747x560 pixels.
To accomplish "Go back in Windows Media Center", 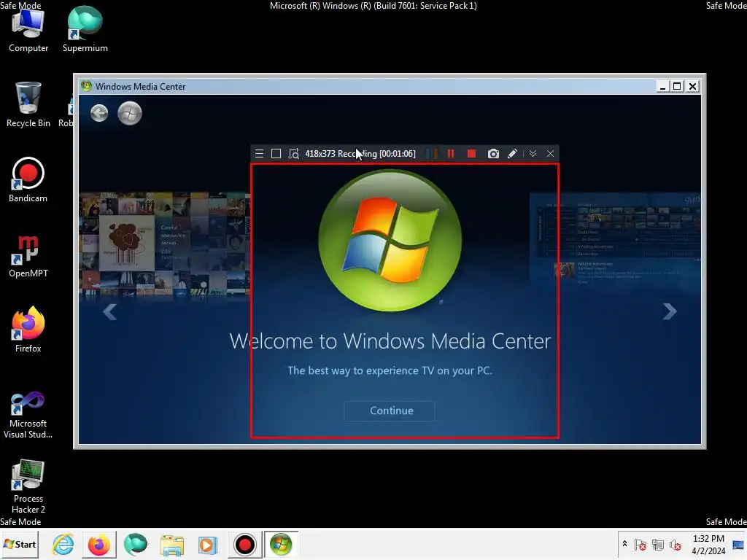I will click(99, 113).
